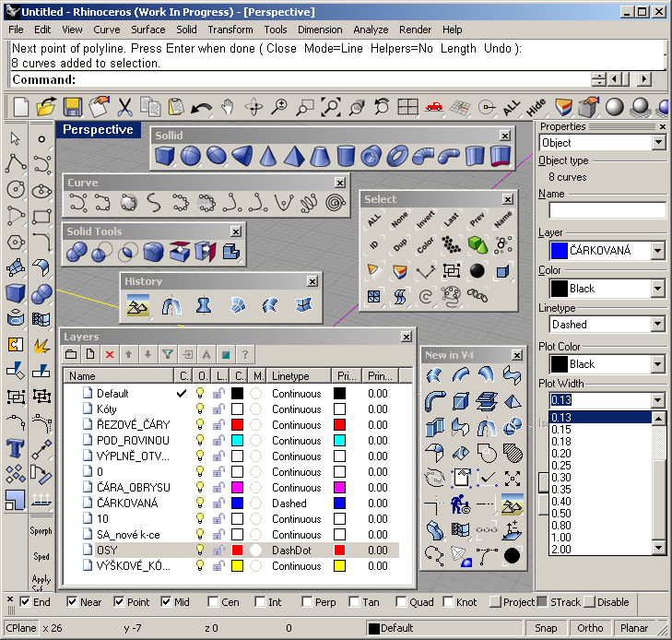Click the Save file toolbar icon

tap(72, 108)
